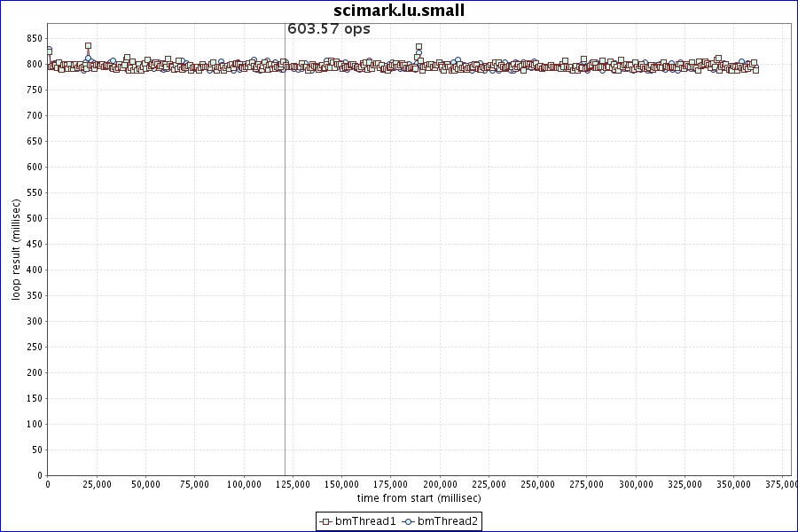Click the bmThread2 legend label
The width and height of the screenshot is (798, 532).
pos(448,521)
